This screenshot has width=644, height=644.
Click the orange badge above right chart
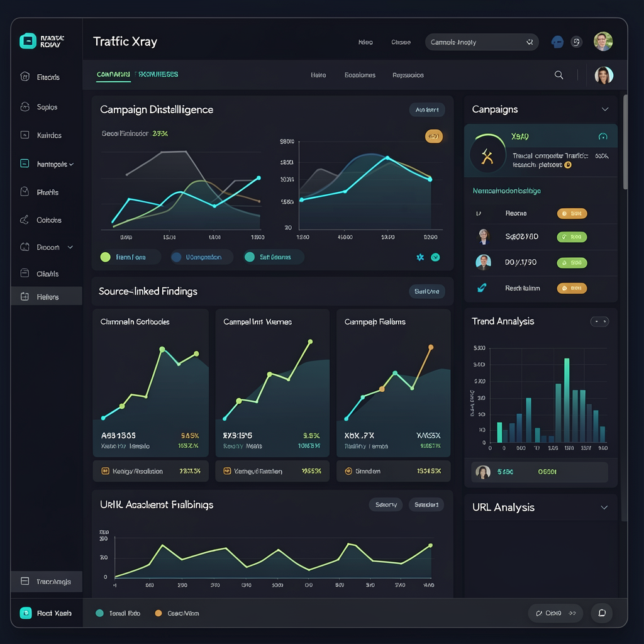[x=434, y=136]
